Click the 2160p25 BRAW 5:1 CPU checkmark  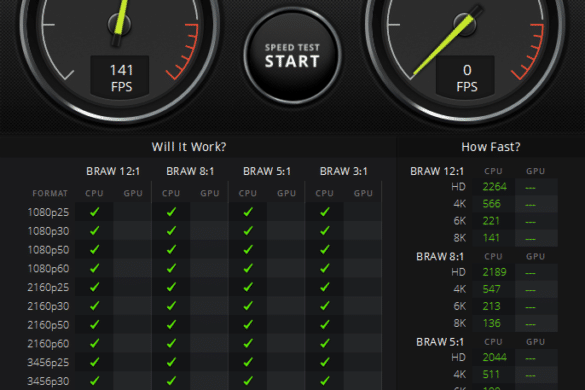click(x=248, y=287)
